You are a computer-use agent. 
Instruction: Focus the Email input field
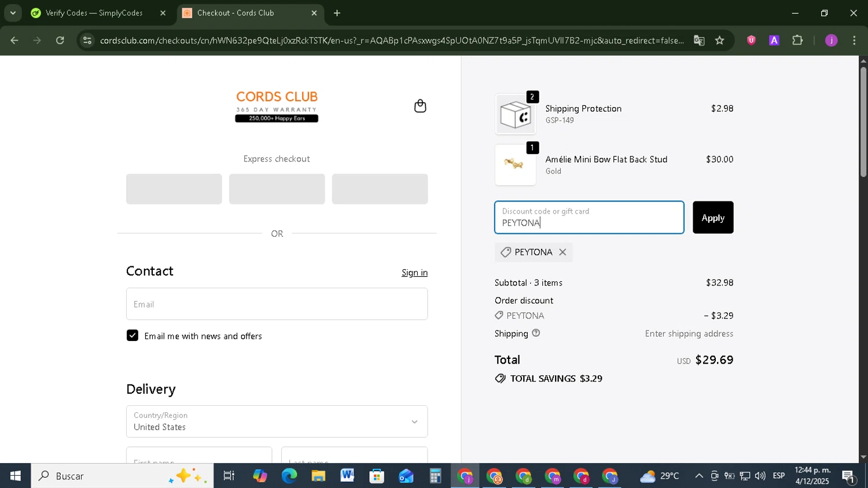click(x=277, y=304)
